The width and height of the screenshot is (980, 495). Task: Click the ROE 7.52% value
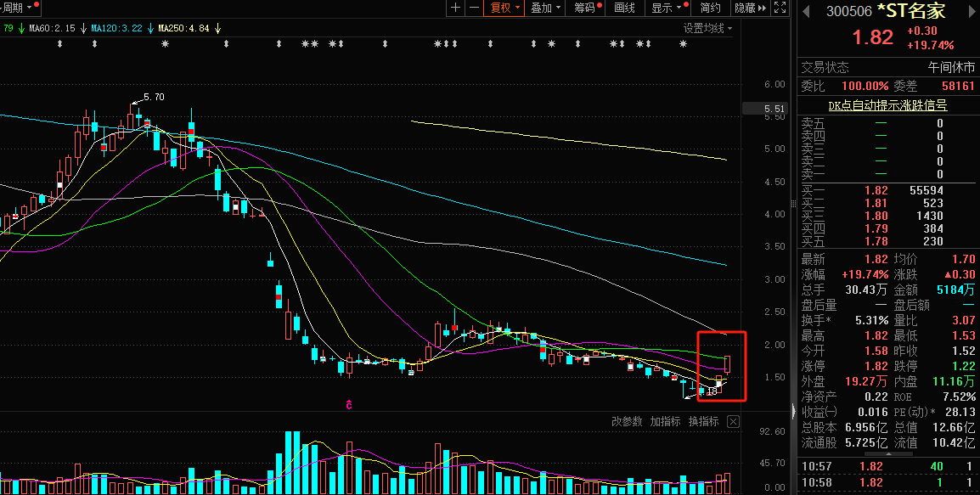[960, 397]
